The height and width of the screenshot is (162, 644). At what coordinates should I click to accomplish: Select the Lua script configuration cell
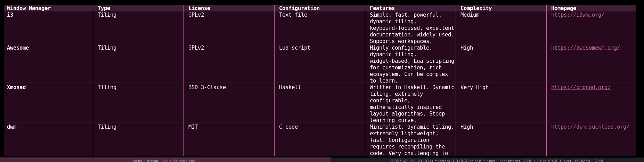tap(294, 48)
